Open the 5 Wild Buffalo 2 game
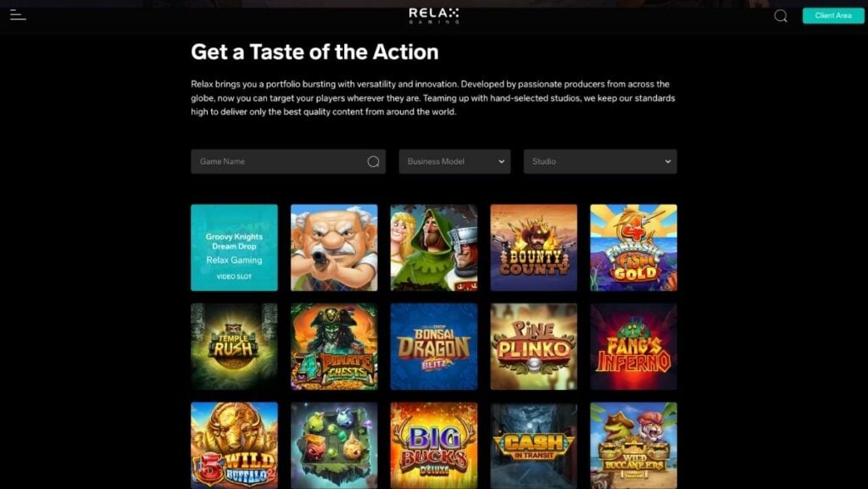The image size is (868, 489). 234,445
